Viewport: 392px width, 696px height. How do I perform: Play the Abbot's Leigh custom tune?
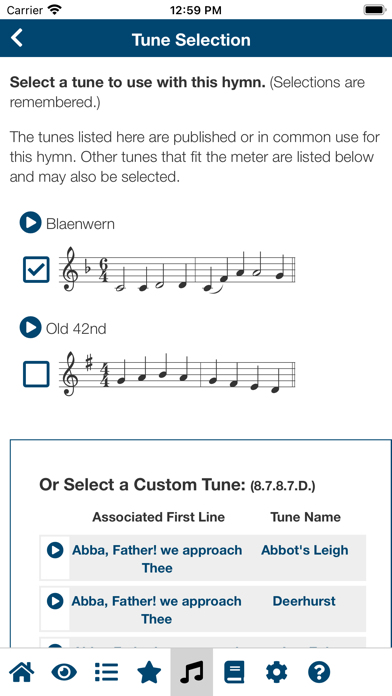pyautogui.click(x=55, y=550)
